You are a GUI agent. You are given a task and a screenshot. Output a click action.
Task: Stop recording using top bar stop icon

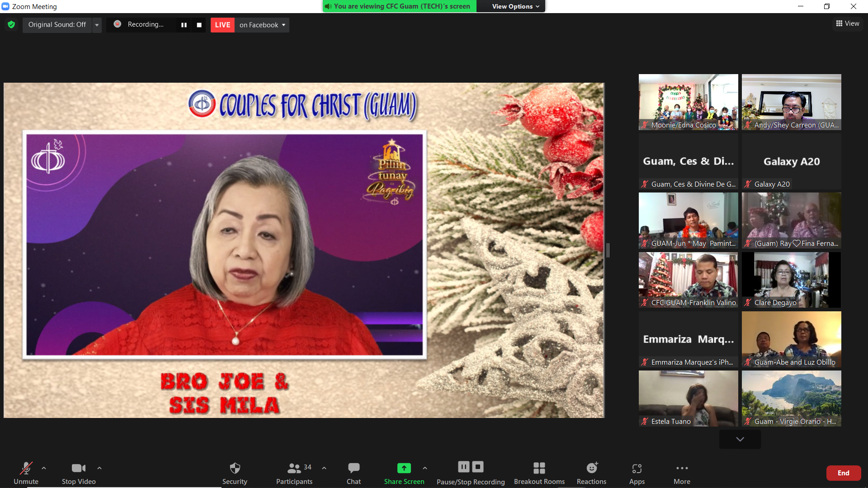click(x=199, y=25)
